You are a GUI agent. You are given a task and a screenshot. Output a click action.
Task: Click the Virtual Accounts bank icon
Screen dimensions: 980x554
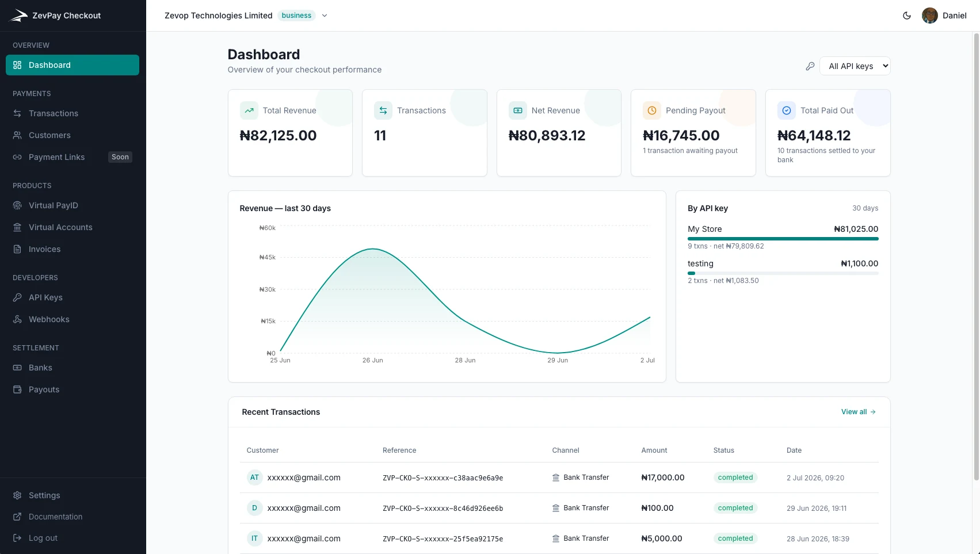(17, 227)
